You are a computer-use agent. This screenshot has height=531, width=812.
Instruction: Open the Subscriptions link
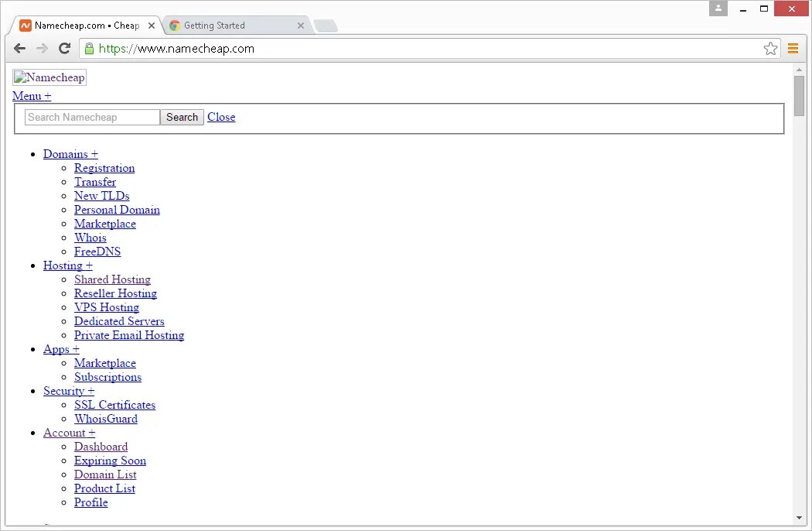pos(107,378)
